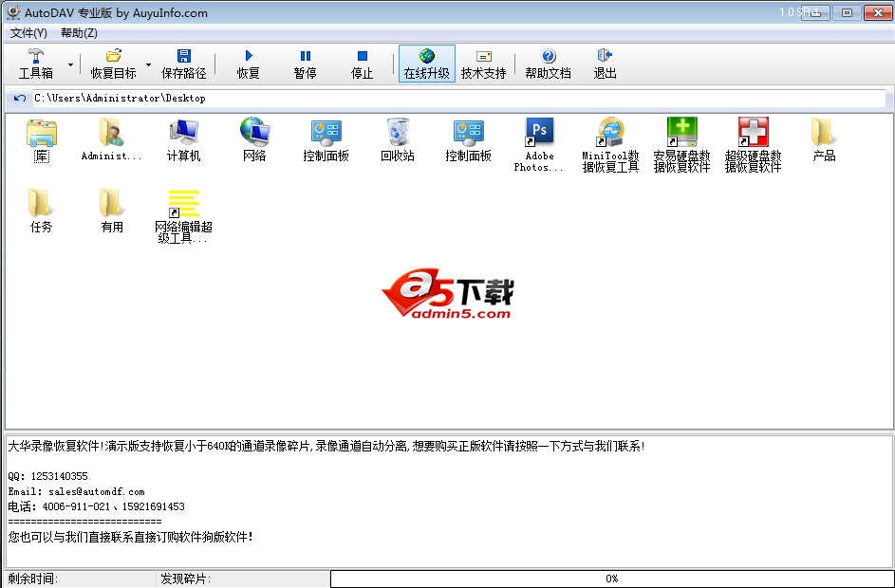Click the path field showing Desktop
This screenshot has width=895, height=588.
coord(459,98)
